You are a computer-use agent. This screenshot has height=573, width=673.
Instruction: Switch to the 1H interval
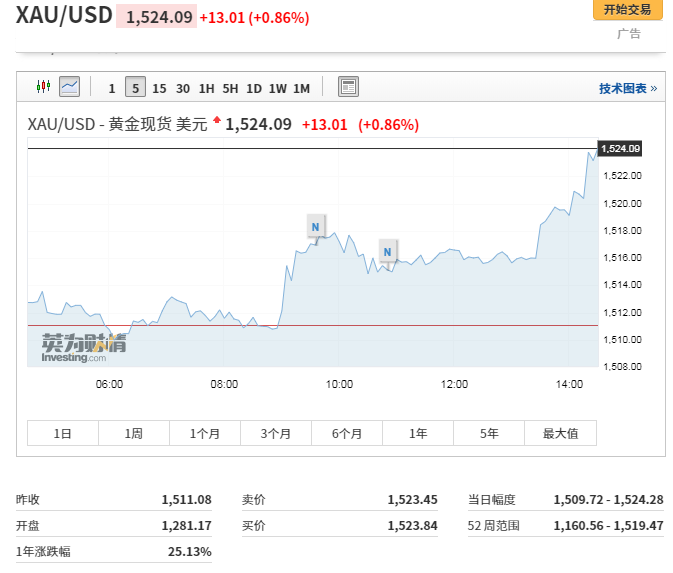(206, 88)
